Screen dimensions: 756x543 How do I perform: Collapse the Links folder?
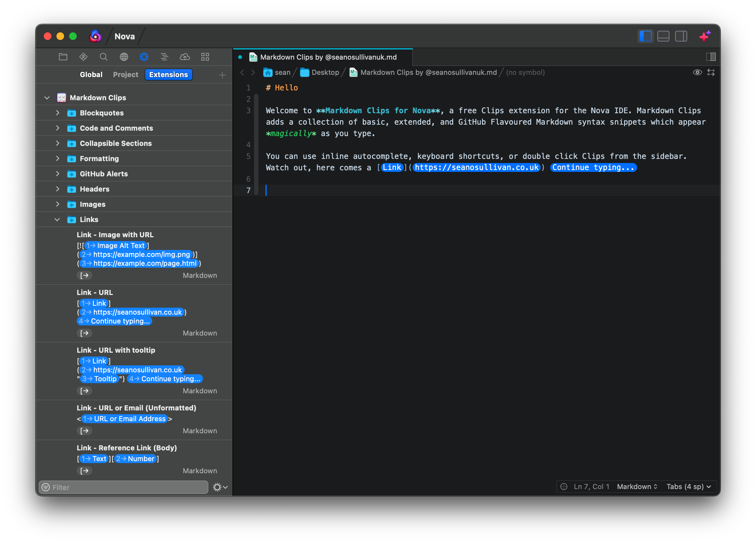click(57, 219)
